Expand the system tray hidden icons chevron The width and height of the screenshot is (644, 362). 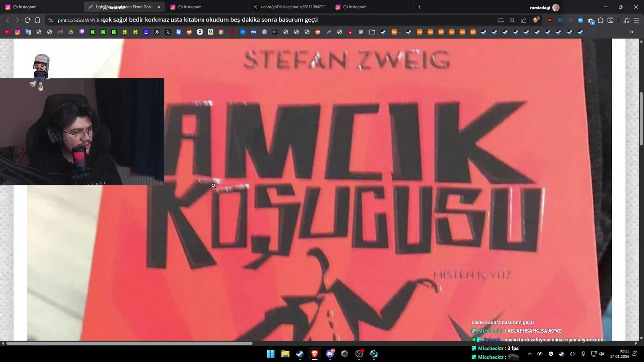point(529,354)
